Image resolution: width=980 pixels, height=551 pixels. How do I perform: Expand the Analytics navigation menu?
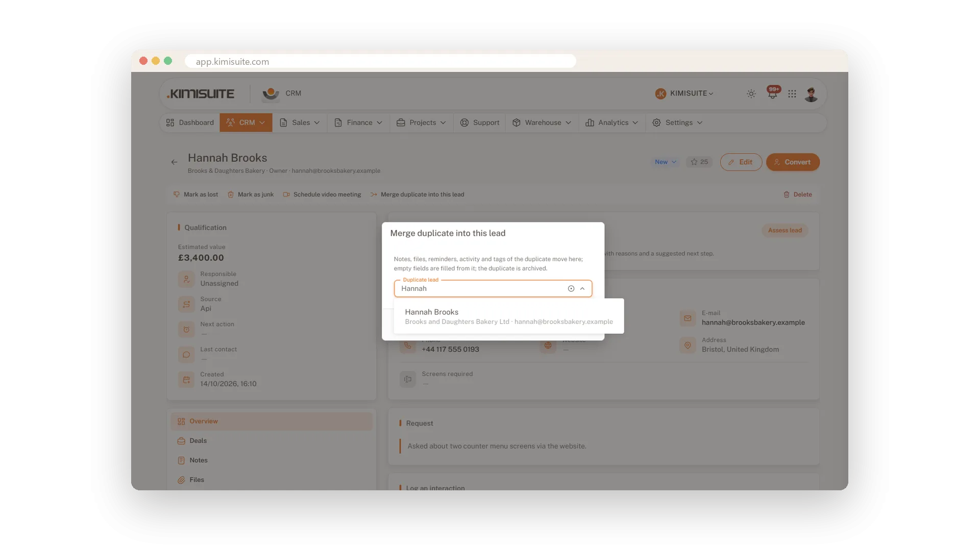(x=611, y=122)
